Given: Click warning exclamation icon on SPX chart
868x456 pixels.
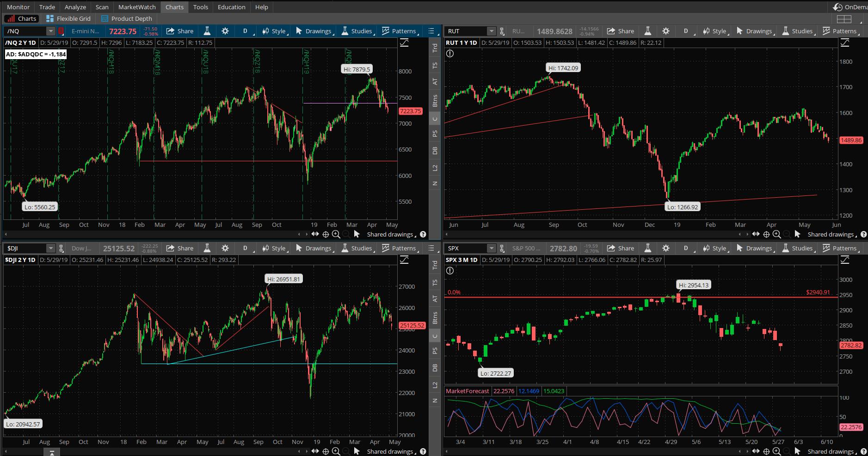Looking at the screenshot, I should (x=450, y=271).
